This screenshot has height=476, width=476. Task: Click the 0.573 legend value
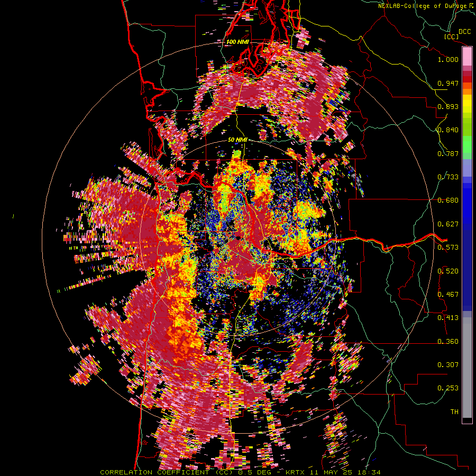(x=448, y=248)
